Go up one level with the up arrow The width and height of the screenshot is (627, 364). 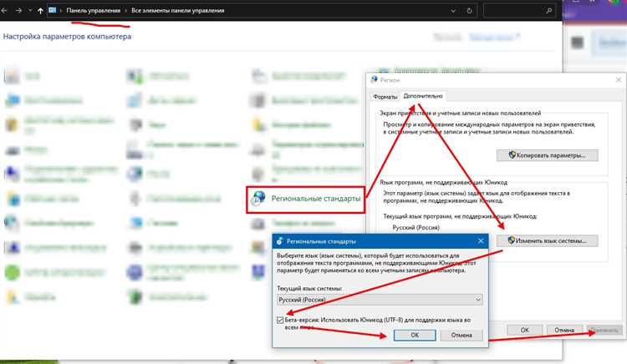(40, 11)
